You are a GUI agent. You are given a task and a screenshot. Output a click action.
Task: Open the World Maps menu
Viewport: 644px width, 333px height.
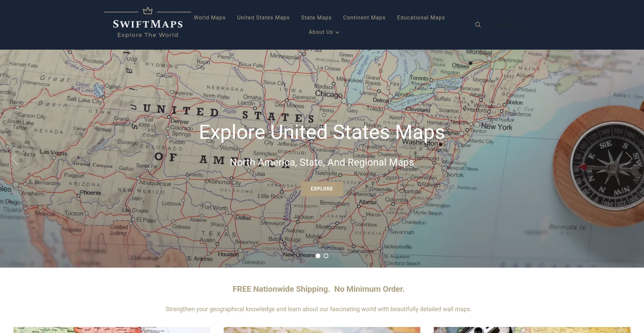pyautogui.click(x=210, y=17)
